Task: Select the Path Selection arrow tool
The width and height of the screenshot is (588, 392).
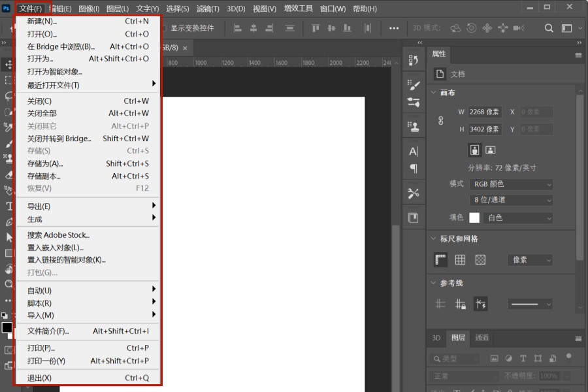Action: 9,237
